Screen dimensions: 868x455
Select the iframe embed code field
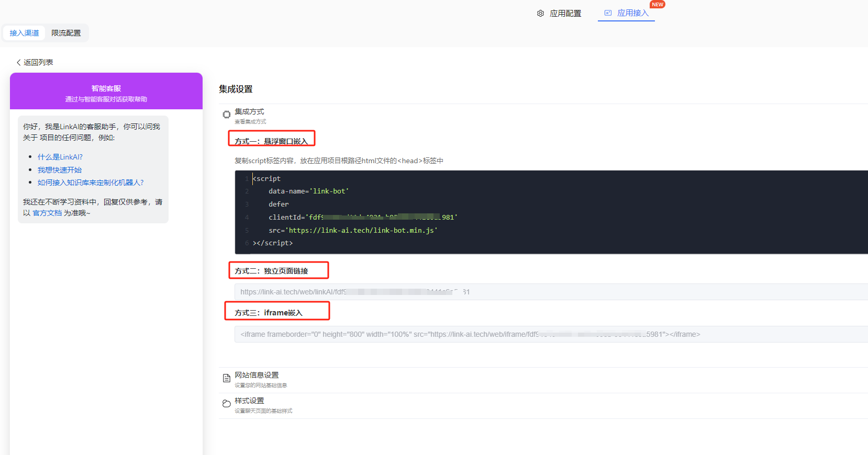(551, 334)
